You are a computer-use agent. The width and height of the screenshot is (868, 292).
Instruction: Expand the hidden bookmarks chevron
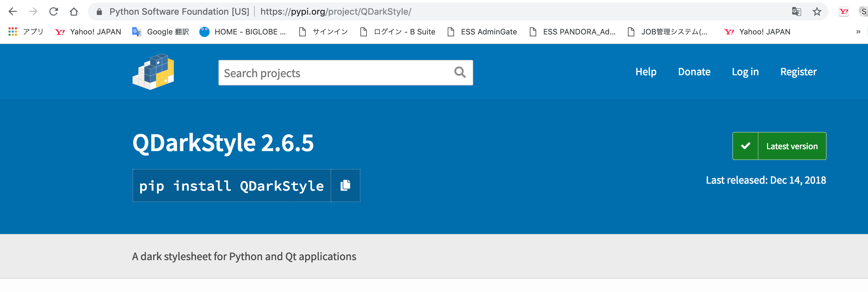pos(858,32)
